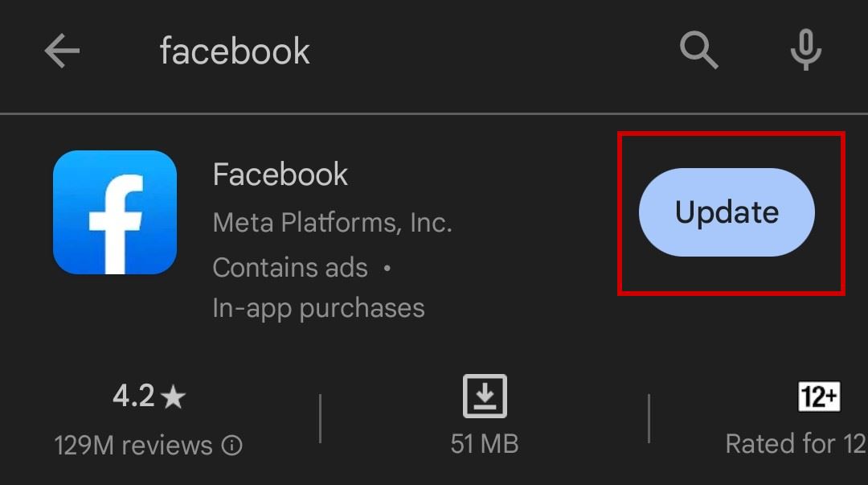Tap the 'Contains ads' label
This screenshot has height=485, width=868.
click(x=290, y=267)
